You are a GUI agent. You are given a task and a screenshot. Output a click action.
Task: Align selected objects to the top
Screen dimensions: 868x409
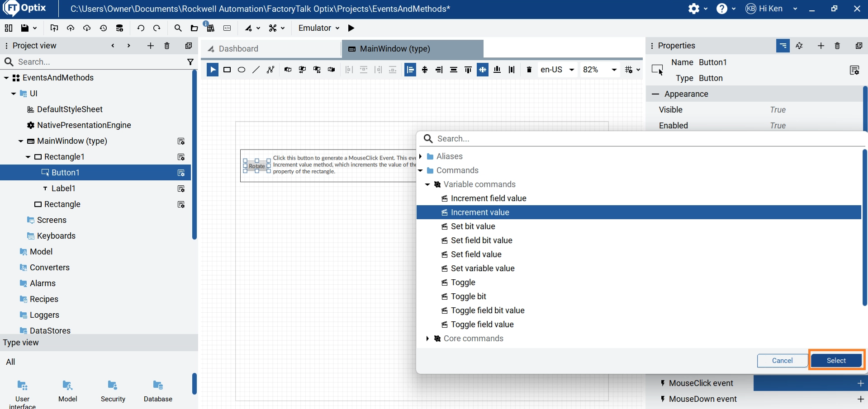[x=468, y=70]
